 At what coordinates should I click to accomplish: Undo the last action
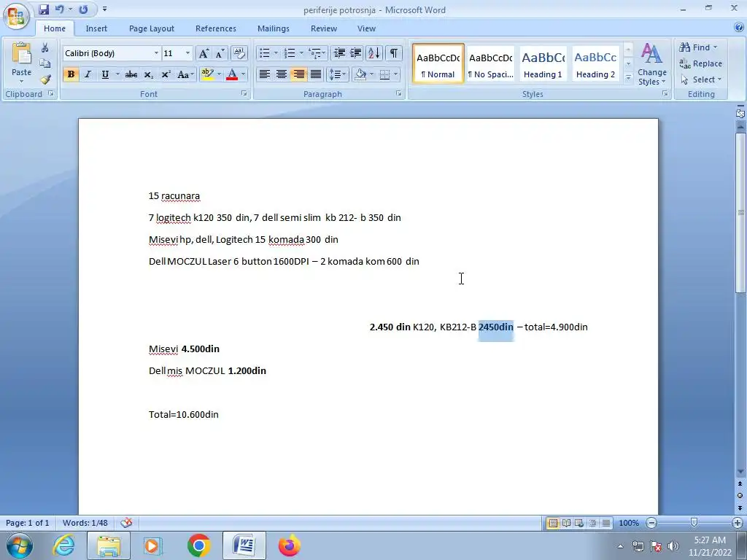60,9
